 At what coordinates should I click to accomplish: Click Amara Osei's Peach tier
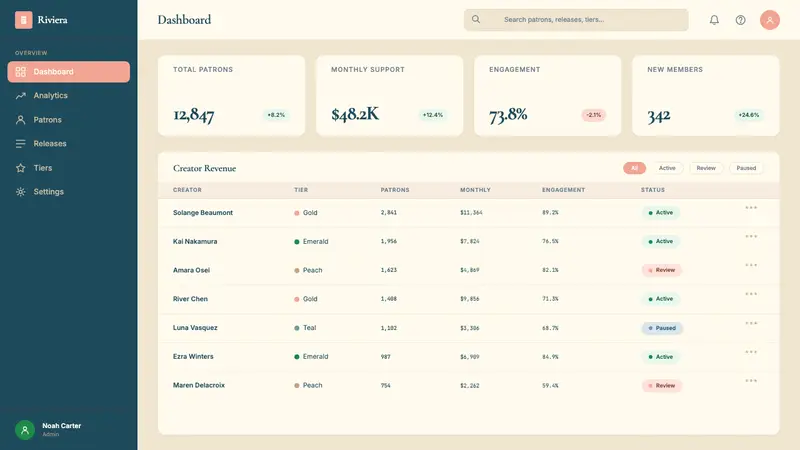(x=308, y=270)
